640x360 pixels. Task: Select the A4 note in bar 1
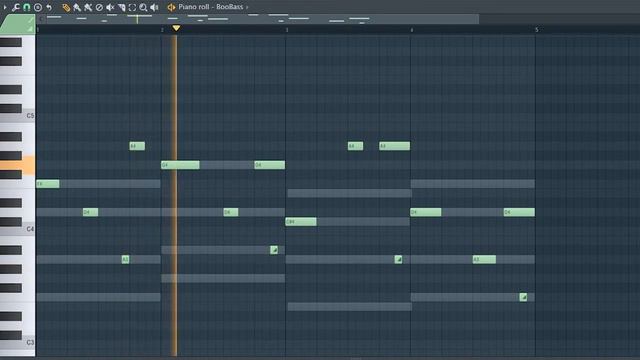coord(137,146)
